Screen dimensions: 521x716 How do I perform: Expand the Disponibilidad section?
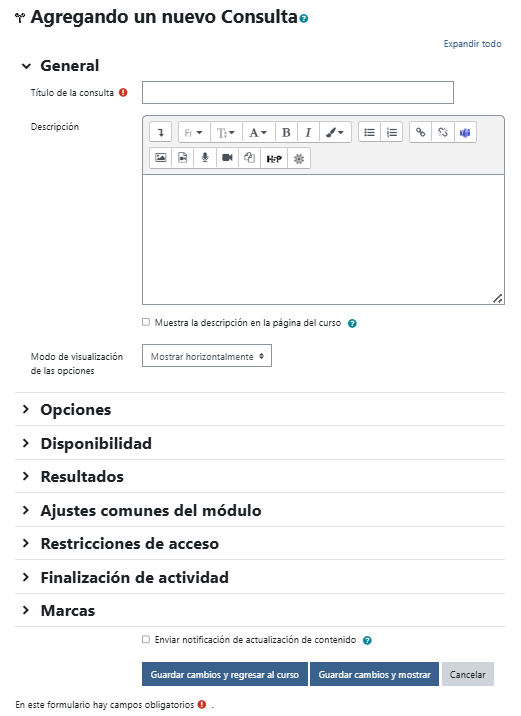pos(26,443)
